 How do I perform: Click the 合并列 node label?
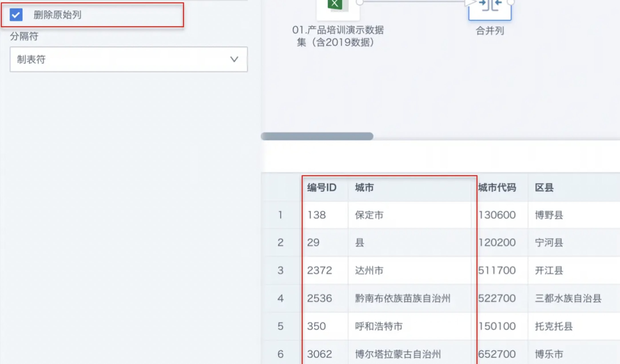490,31
